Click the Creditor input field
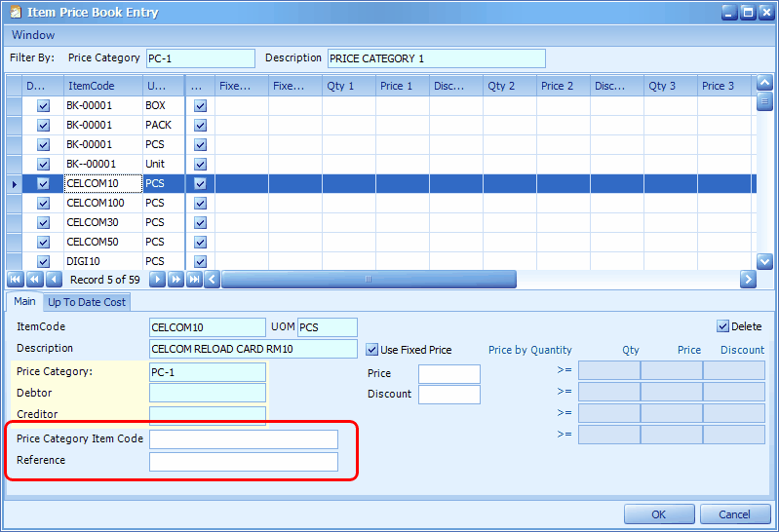779x532 pixels. [x=208, y=415]
